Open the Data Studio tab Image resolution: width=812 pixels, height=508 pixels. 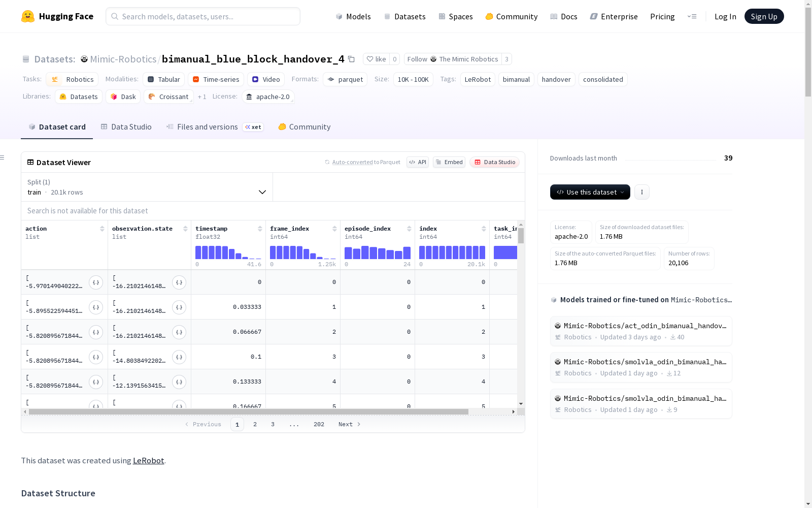click(x=126, y=127)
